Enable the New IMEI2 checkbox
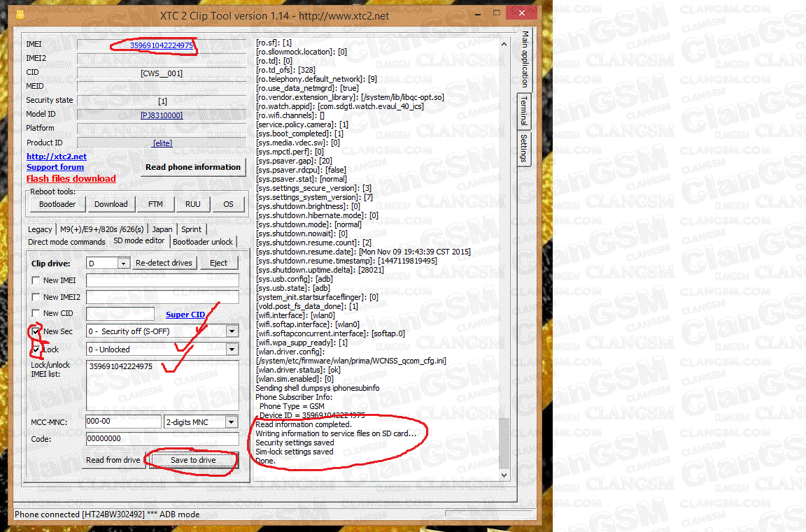Viewport: 806px width, 532px height. [x=36, y=297]
